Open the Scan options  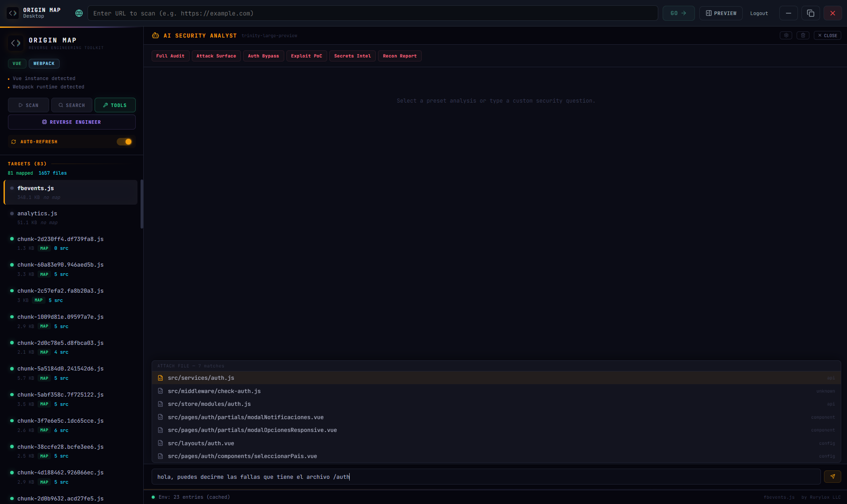tap(28, 105)
